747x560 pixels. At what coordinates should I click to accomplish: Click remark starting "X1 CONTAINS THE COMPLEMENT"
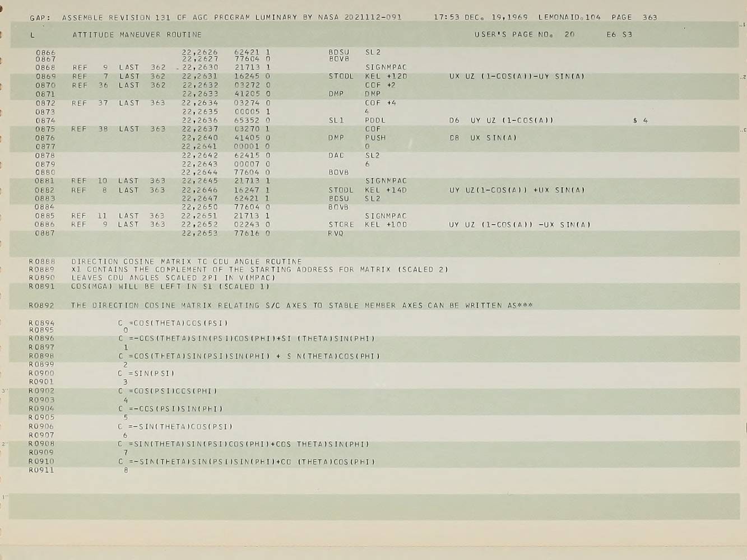tap(260, 269)
